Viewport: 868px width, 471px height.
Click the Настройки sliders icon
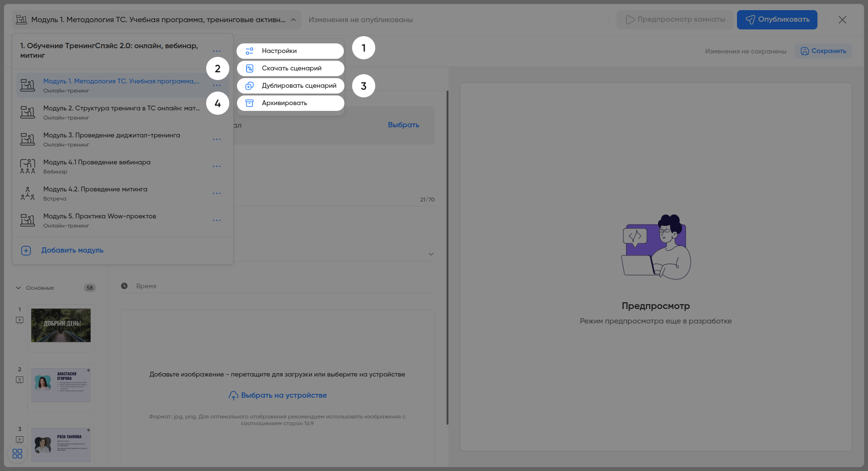tap(250, 51)
